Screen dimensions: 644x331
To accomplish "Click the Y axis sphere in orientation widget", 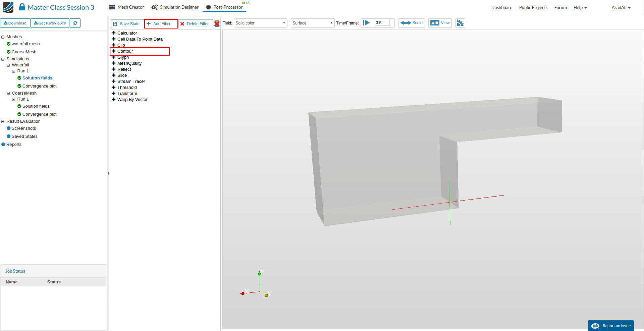I will [267, 295].
